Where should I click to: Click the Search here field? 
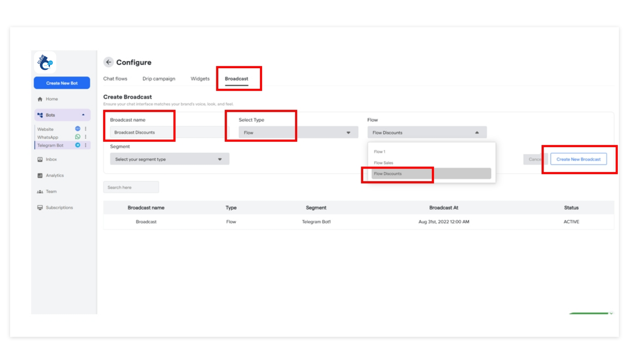click(x=131, y=187)
